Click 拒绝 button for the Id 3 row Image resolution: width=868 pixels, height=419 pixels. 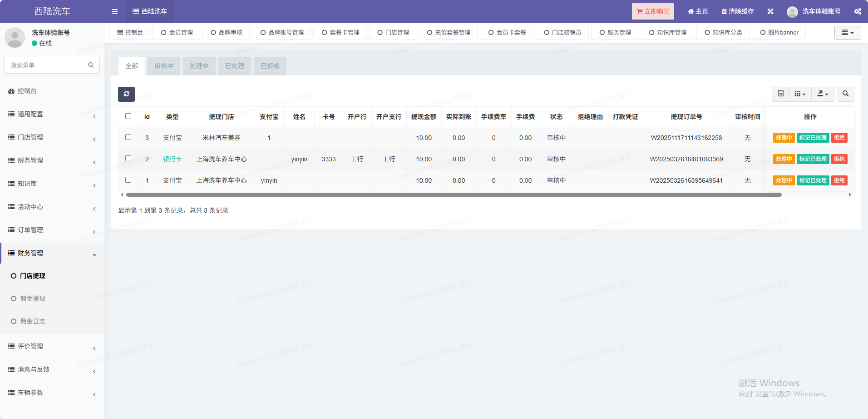839,138
